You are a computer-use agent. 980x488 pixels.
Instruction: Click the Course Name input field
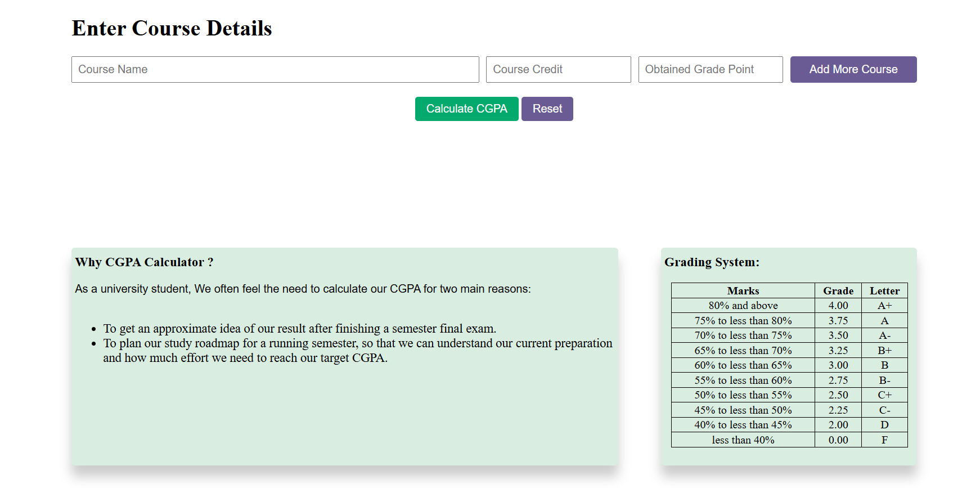tap(275, 69)
